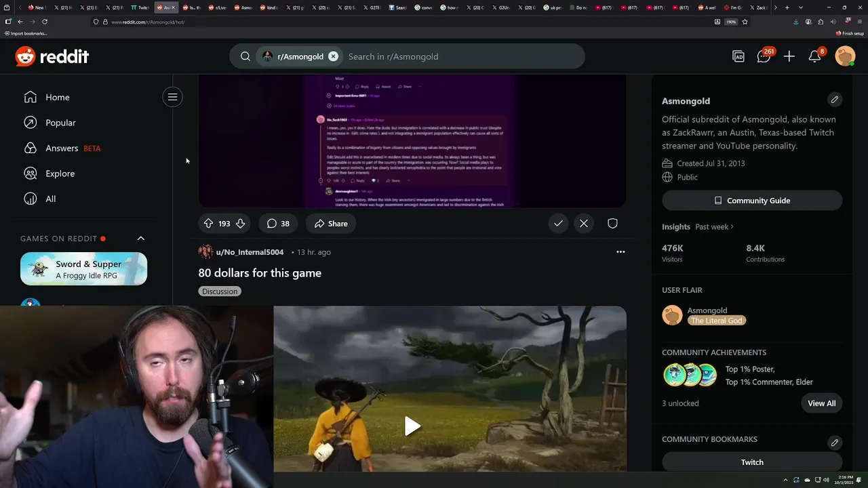Open the Twitch community bookmark
Screen dimensions: 868x488
pos(752,462)
